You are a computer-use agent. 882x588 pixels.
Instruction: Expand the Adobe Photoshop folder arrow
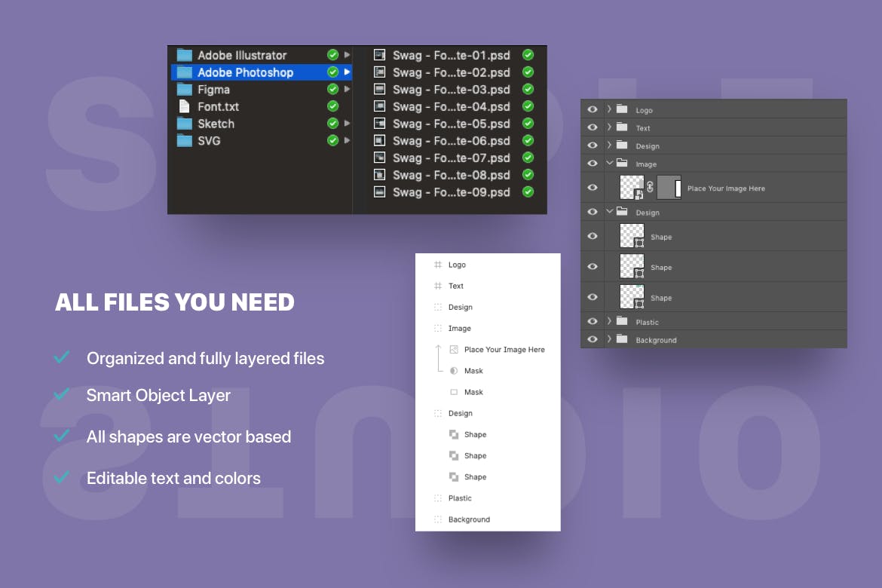pos(347,72)
